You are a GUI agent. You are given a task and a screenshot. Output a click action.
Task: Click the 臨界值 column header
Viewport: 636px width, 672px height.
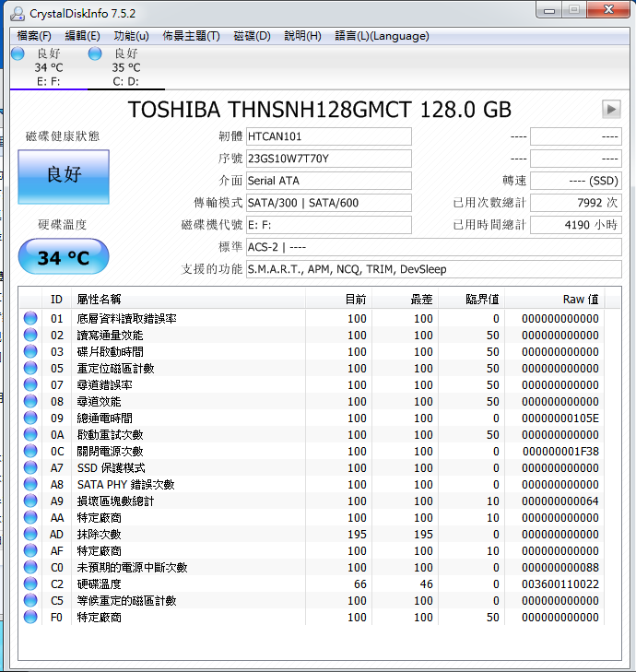coord(471,300)
